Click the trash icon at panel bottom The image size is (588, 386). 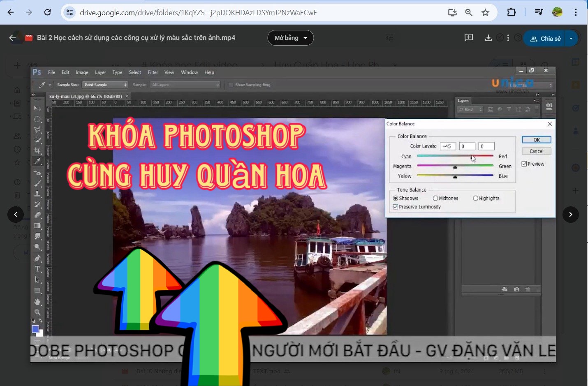point(528,289)
